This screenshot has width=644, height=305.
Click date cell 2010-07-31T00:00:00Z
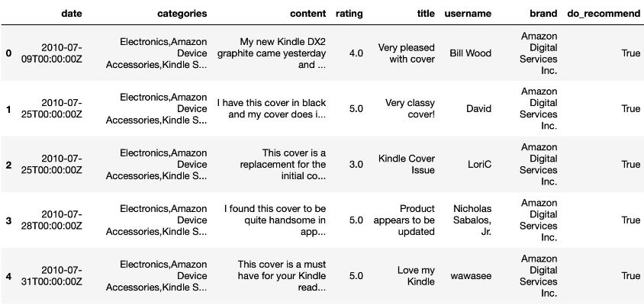click(x=52, y=275)
